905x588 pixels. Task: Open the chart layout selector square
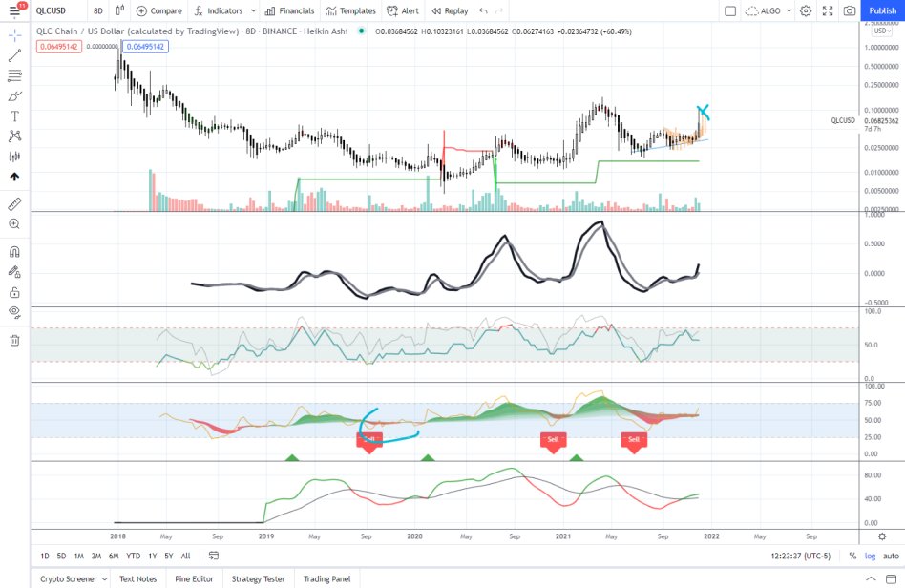pyautogui.click(x=730, y=10)
